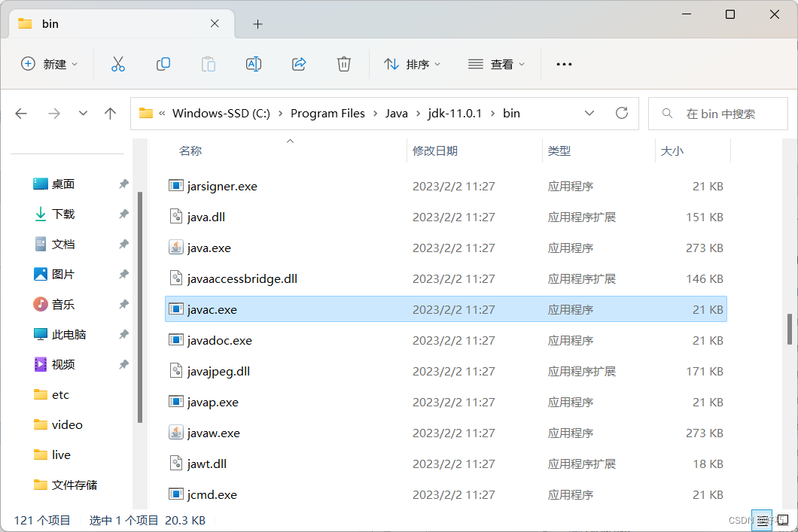Show hidden path segments via « chevron
Screen dimensions: 798x532
pos(162,114)
